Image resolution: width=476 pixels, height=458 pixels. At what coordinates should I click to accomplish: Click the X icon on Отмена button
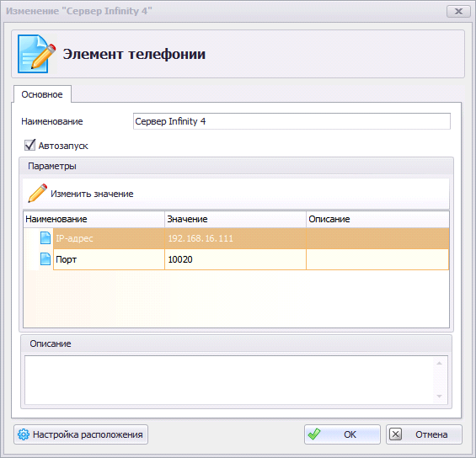pos(396,434)
